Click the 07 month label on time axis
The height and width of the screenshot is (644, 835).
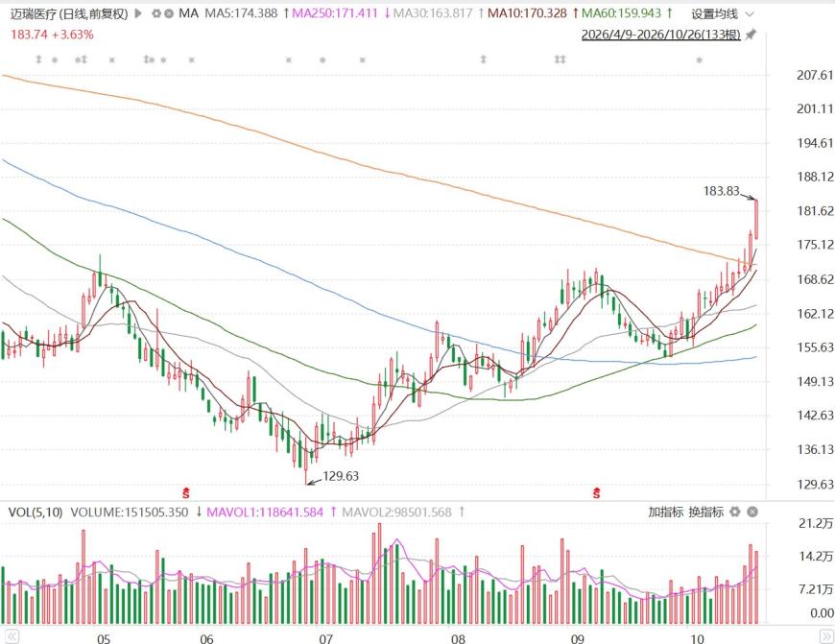[x=325, y=638]
